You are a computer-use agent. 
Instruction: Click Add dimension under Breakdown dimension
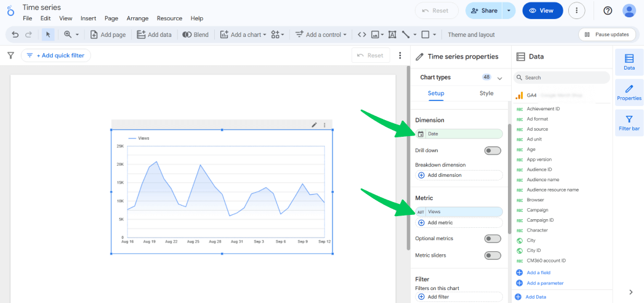click(x=459, y=176)
